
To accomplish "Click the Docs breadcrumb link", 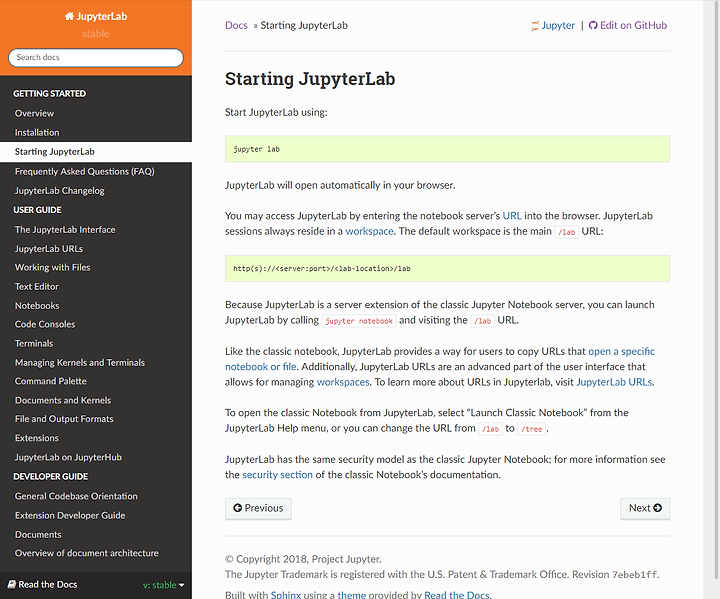I will tap(236, 25).
